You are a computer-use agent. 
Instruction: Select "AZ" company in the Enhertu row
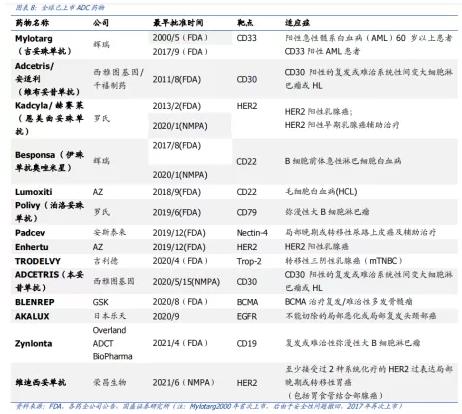pos(98,247)
